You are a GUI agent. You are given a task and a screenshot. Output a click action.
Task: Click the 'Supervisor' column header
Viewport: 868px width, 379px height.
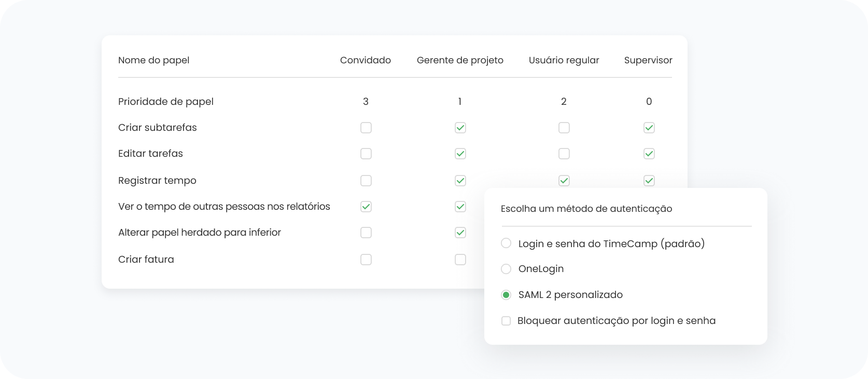(x=648, y=60)
